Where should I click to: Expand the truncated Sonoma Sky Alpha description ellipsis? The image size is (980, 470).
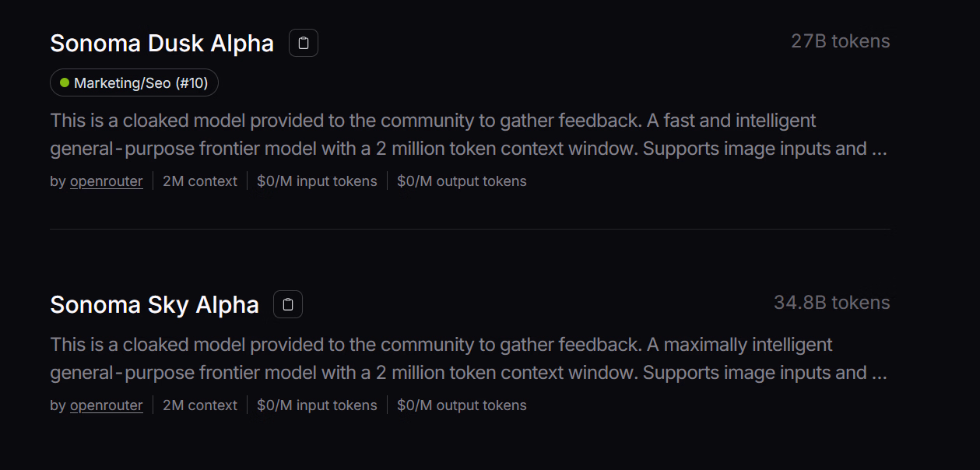tap(880, 374)
